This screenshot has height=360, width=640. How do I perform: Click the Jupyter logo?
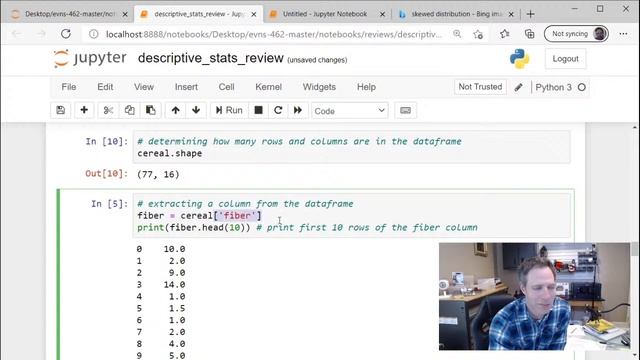pos(90,58)
